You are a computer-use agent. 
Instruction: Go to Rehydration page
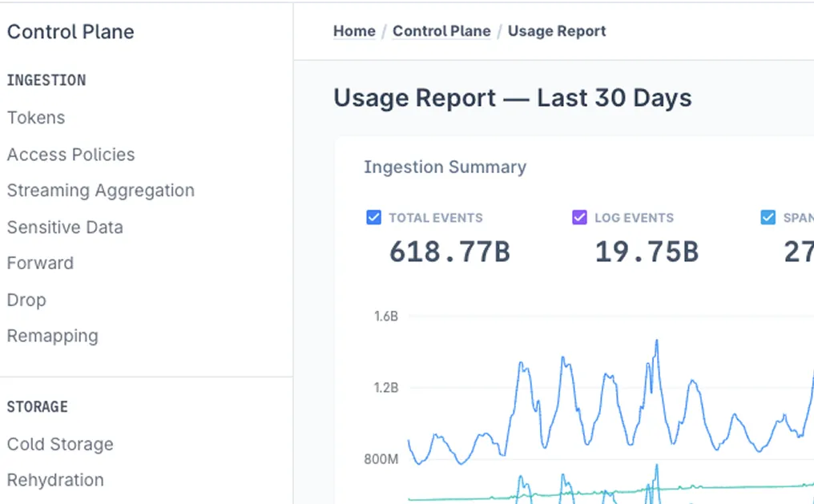55,481
